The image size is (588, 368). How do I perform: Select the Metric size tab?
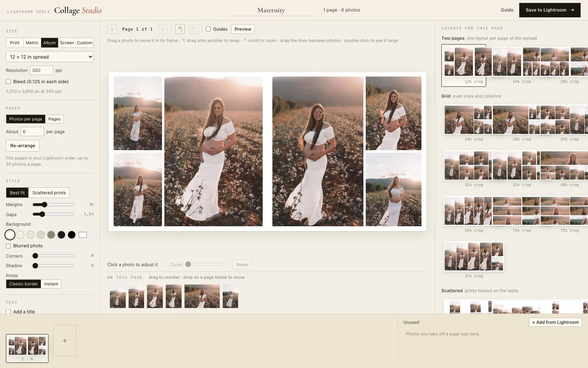[32, 43]
